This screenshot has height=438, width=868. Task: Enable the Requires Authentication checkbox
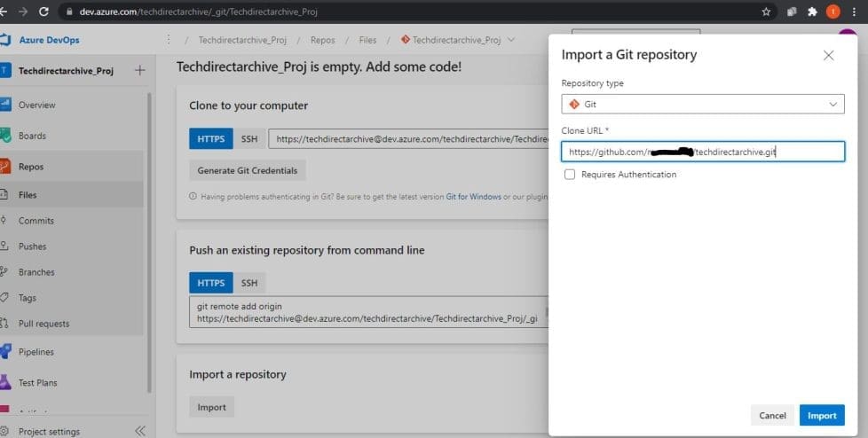[x=570, y=175]
